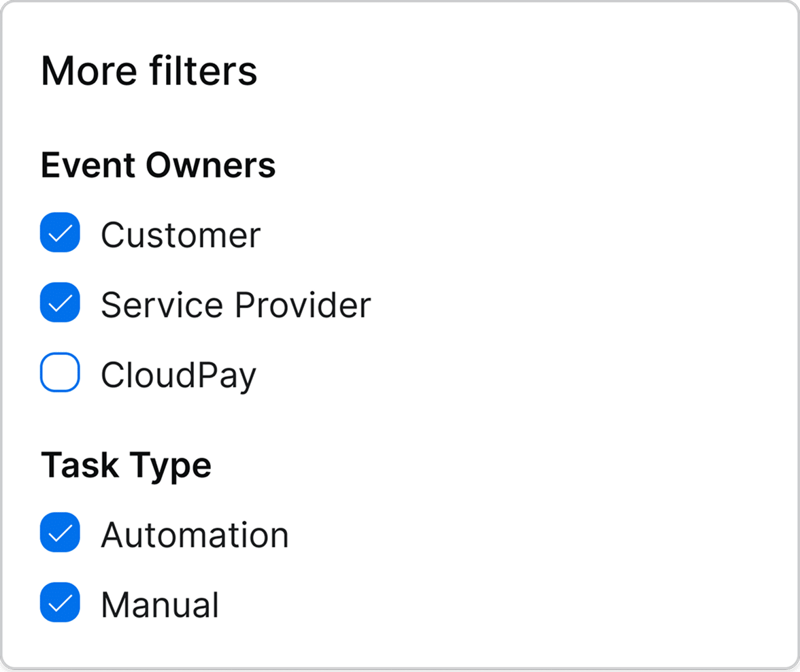
Task: Click the Service Provider label text
Action: [235, 305]
